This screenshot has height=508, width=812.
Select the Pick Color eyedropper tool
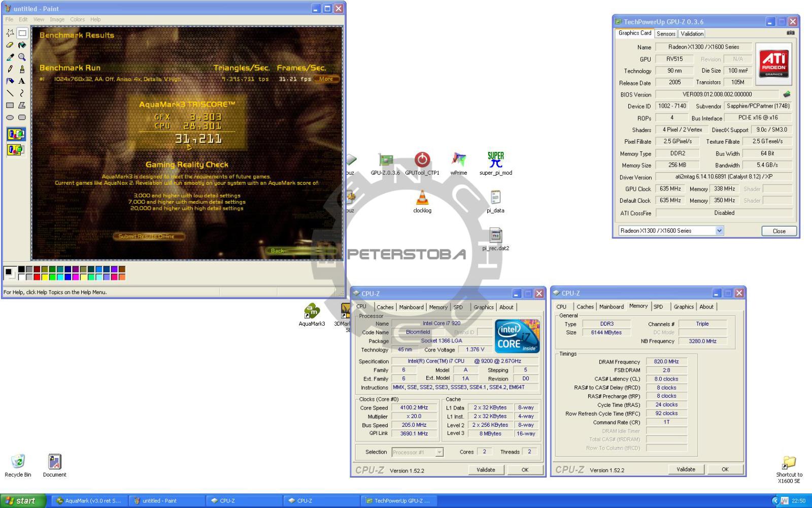pyautogui.click(x=10, y=57)
